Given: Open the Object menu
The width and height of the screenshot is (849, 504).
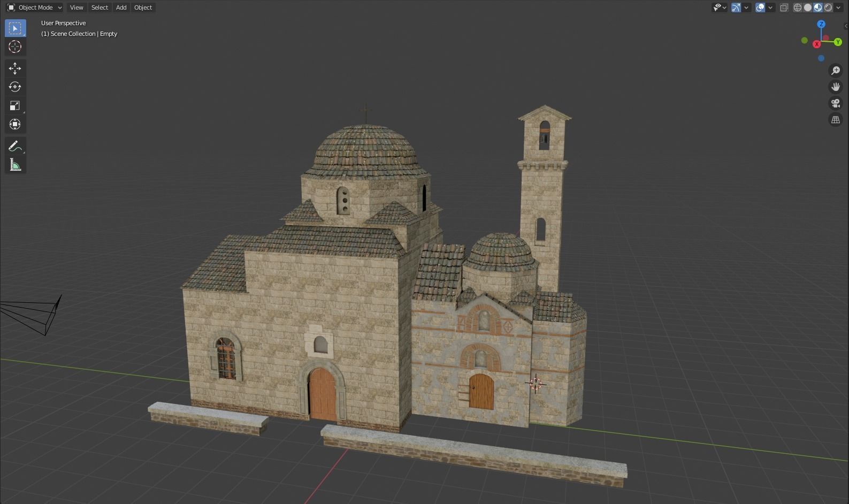Looking at the screenshot, I should pos(143,7).
